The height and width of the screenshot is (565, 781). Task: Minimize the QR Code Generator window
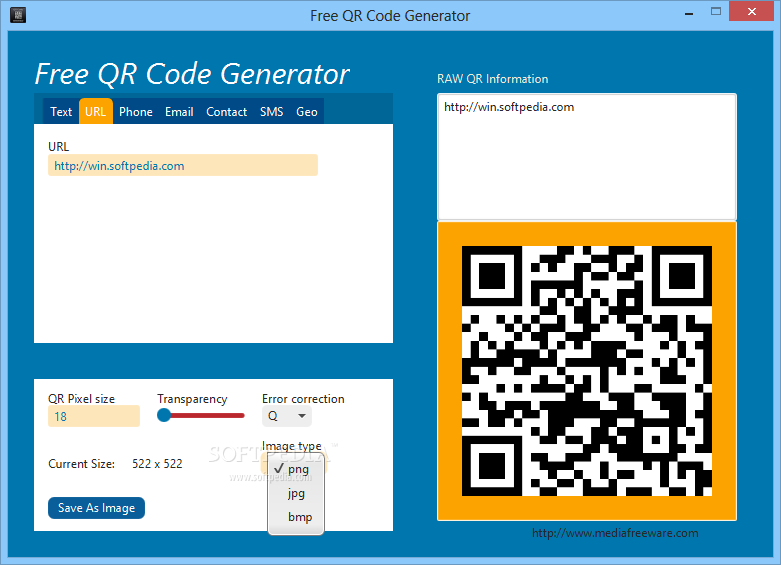689,12
